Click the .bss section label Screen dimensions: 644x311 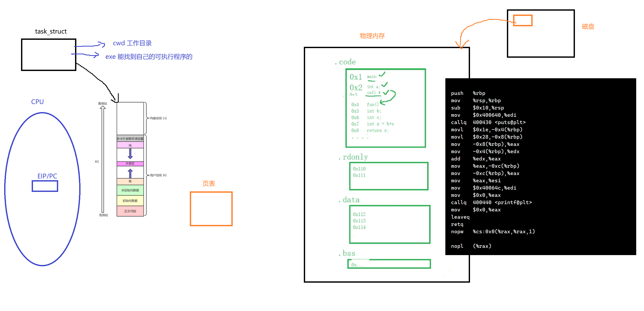(347, 253)
